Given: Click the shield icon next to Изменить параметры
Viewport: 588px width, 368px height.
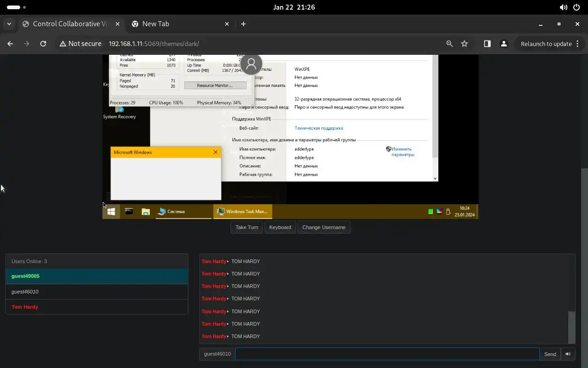Looking at the screenshot, I should [x=388, y=149].
